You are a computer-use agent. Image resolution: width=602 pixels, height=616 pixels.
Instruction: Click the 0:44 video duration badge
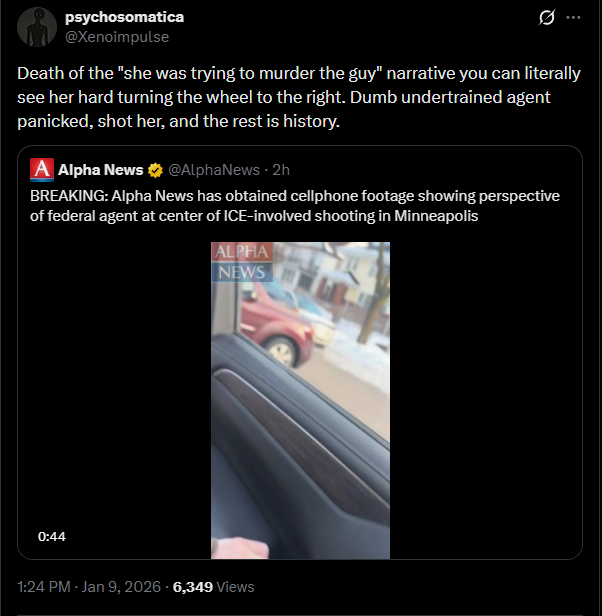pyautogui.click(x=52, y=536)
